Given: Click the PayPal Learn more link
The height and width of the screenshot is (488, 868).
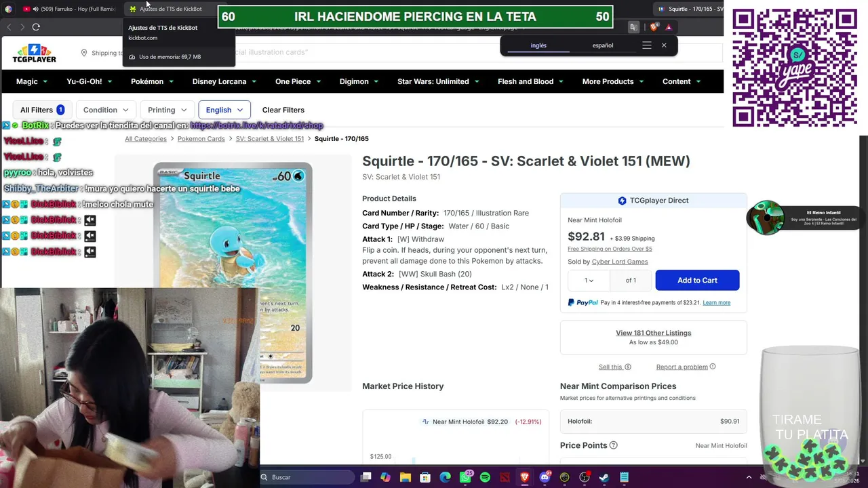Looking at the screenshot, I should [716, 303].
